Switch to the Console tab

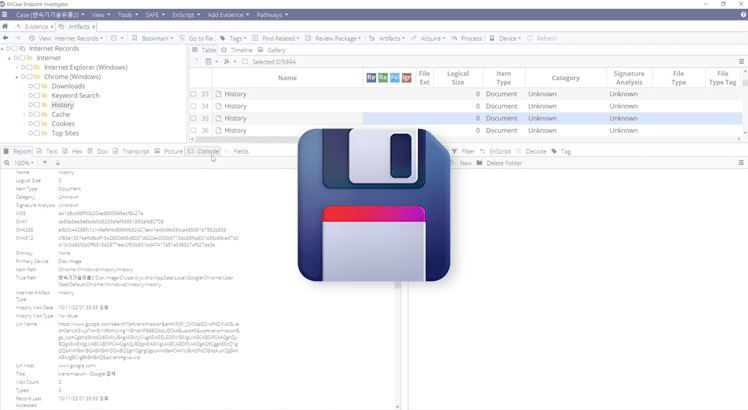pos(203,151)
